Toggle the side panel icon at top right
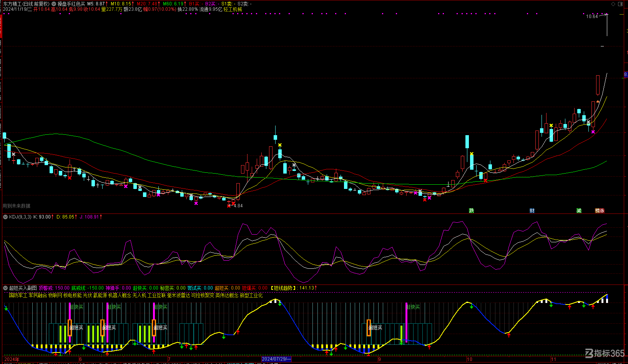 click(x=620, y=4)
